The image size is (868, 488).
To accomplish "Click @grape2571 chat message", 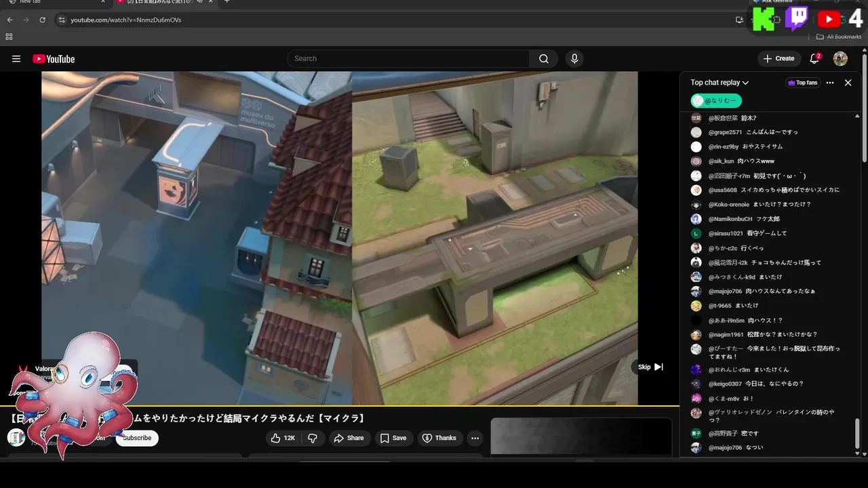I will tap(753, 132).
